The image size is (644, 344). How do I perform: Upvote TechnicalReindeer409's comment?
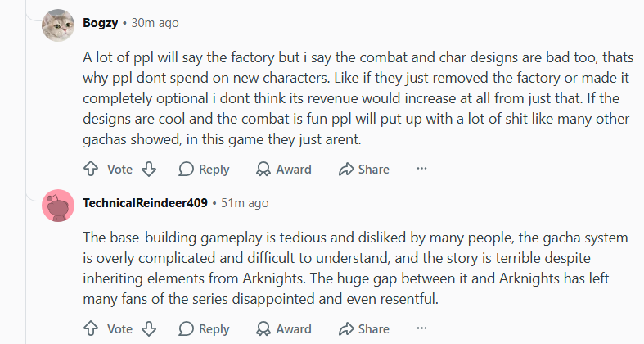[91, 328]
